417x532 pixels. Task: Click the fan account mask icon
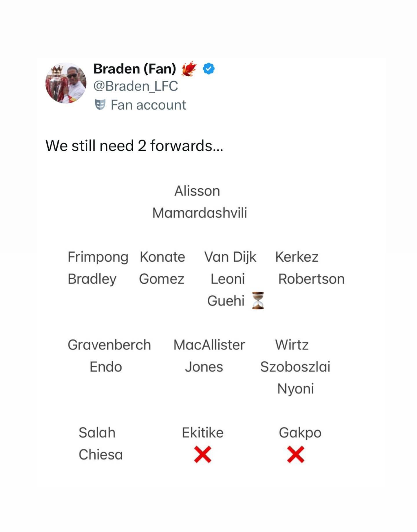(100, 105)
